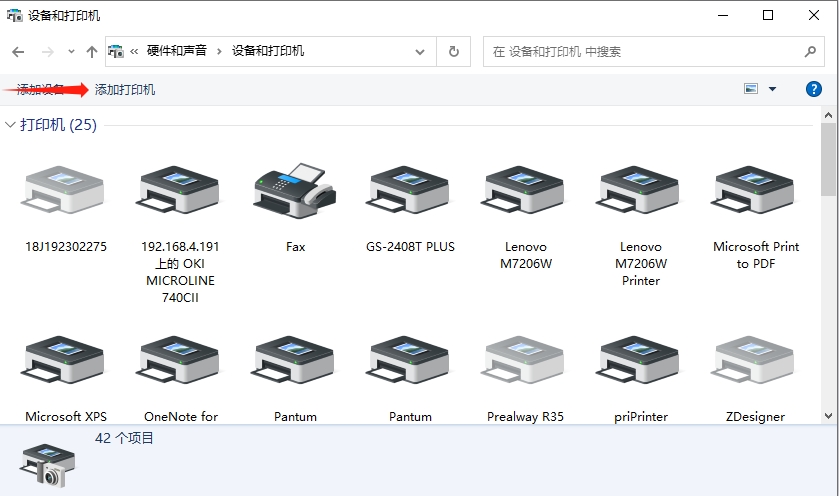
Task: Select the ZDesigner printer icon
Action: click(x=753, y=360)
